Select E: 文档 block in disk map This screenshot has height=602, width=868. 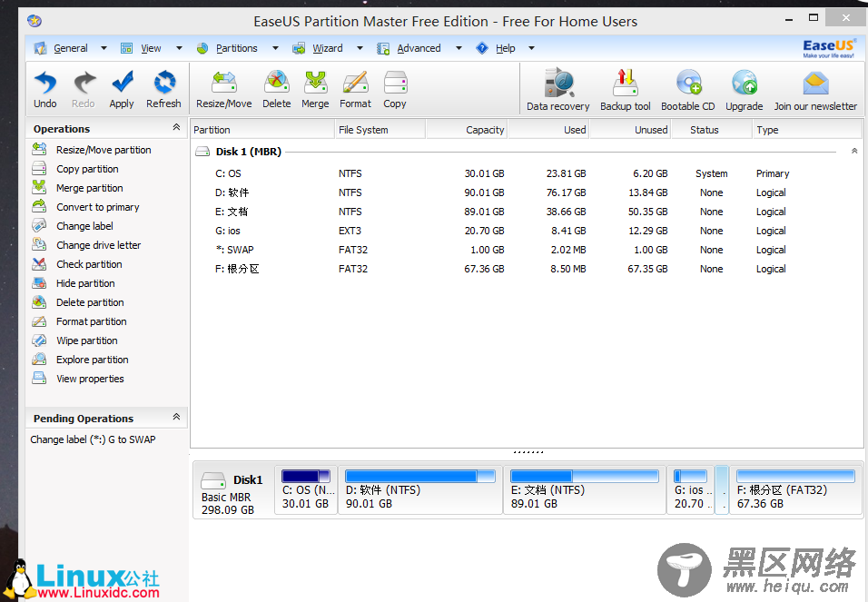point(585,489)
